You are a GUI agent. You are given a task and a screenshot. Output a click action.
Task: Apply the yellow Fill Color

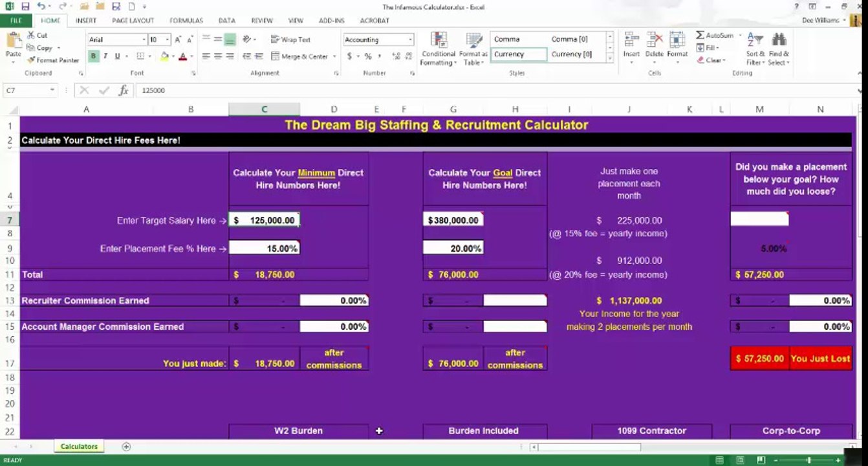click(164, 56)
